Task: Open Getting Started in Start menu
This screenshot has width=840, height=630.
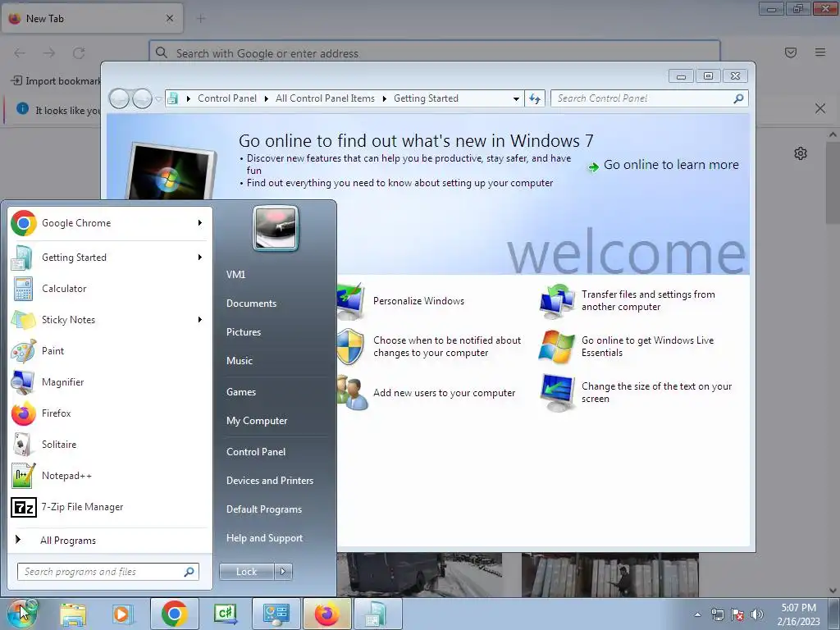Action: tap(107, 257)
